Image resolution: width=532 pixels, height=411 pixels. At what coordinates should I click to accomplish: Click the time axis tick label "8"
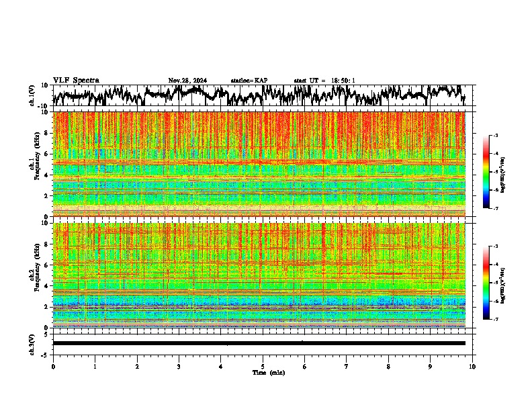(x=388, y=367)
